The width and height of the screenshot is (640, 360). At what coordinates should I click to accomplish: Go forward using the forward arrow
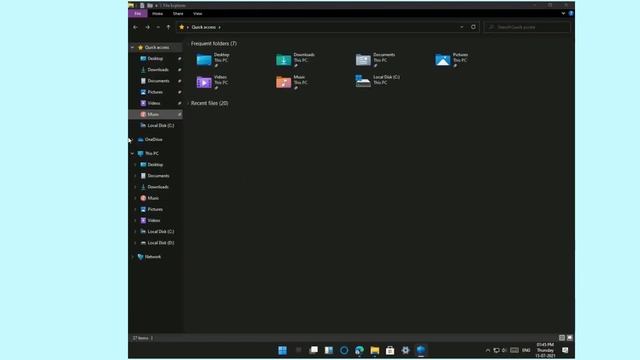pyautogui.click(x=147, y=27)
